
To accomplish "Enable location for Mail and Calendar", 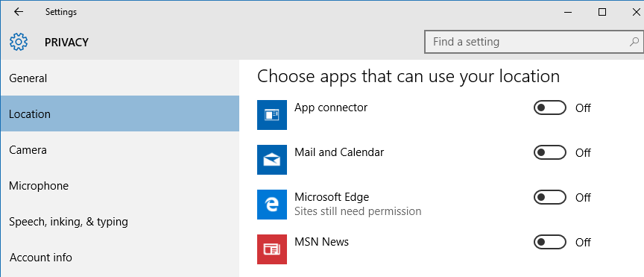I will click(x=549, y=153).
